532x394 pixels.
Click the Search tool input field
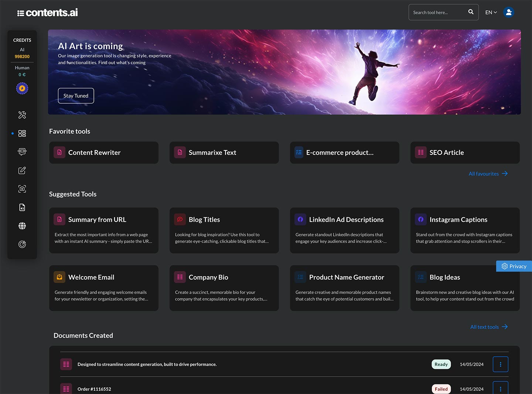tap(437, 12)
